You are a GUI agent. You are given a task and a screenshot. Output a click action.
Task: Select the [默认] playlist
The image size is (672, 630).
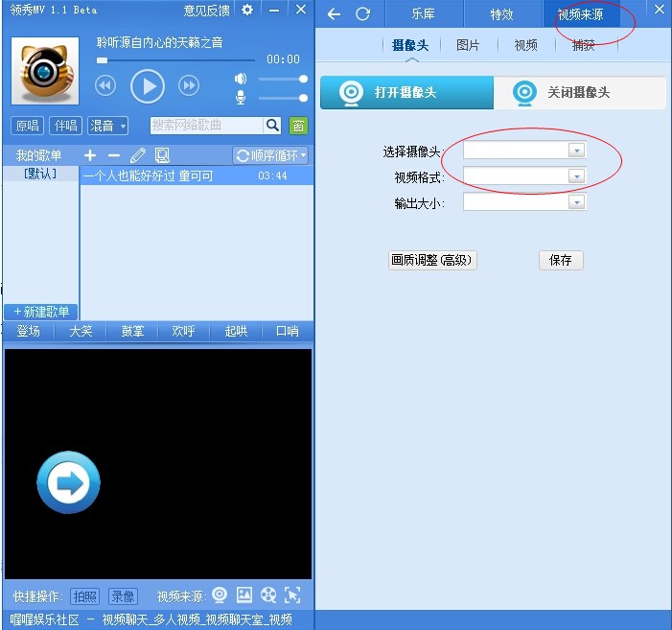click(40, 174)
